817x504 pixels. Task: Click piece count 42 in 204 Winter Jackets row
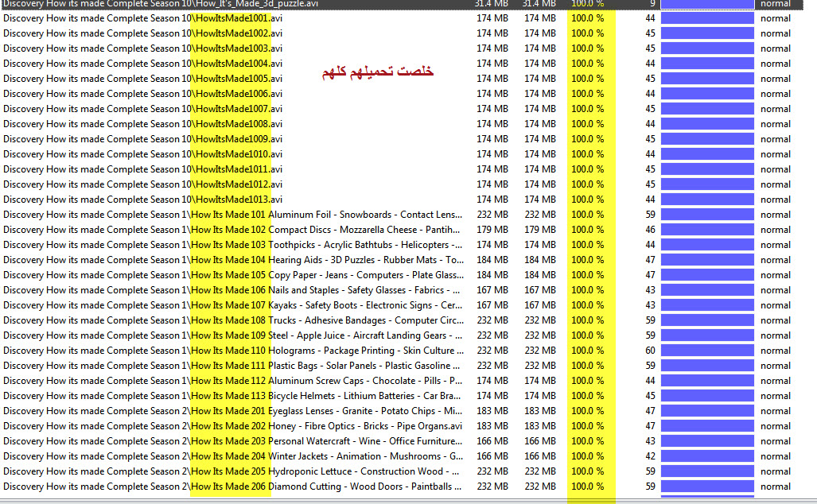click(x=650, y=456)
